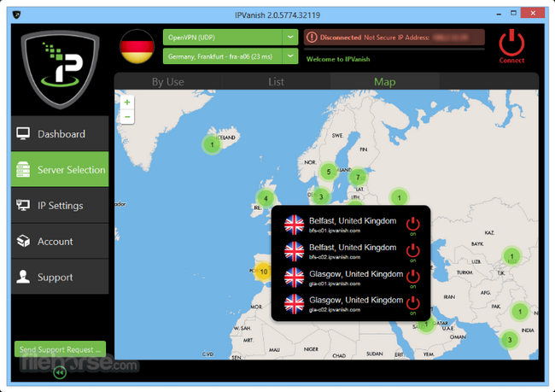Screen dimensions: 555x392
Task: Click the Kyrgyzstan cluster marker 1
Action: click(x=511, y=256)
